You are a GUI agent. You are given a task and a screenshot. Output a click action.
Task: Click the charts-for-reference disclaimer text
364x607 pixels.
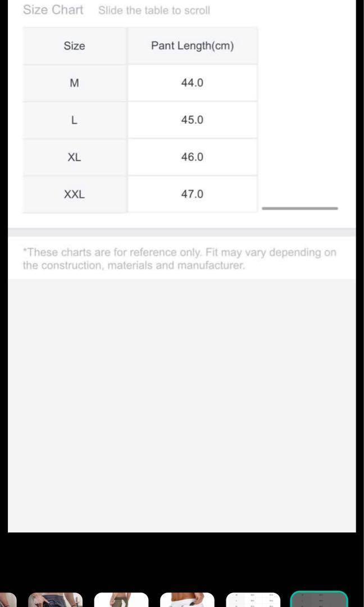point(180,259)
